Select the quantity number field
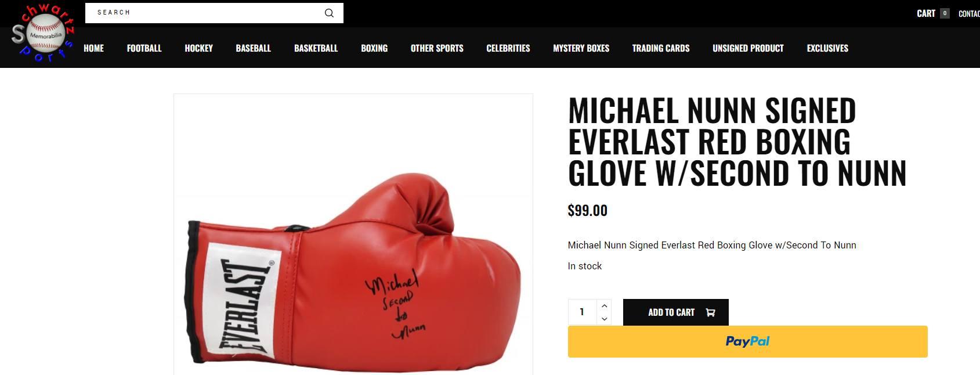Image resolution: width=980 pixels, height=375 pixels. coord(582,312)
